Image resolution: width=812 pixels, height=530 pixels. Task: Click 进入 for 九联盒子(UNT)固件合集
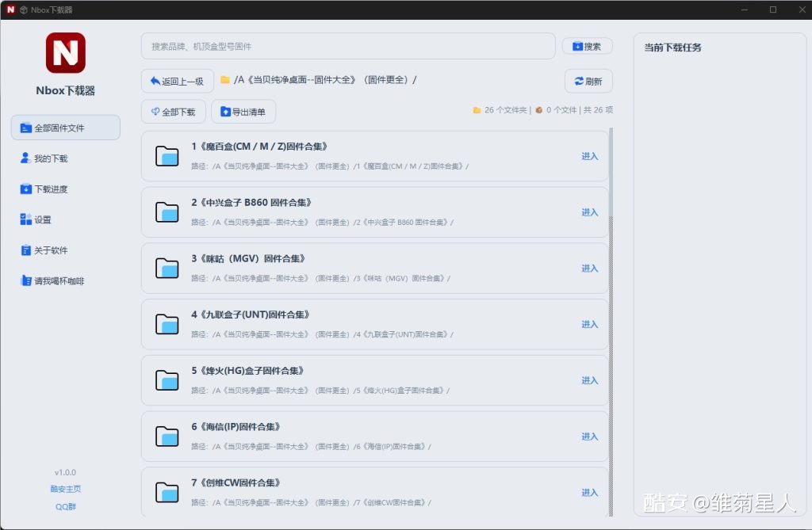click(x=590, y=325)
